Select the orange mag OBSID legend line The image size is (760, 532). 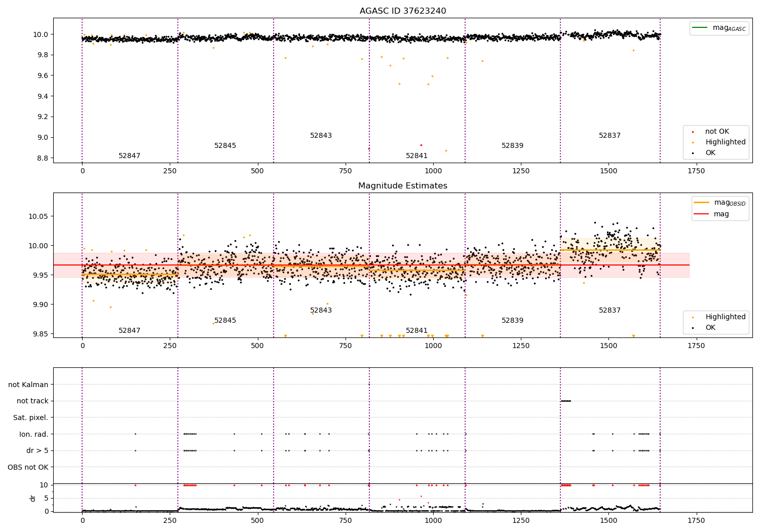(702, 203)
